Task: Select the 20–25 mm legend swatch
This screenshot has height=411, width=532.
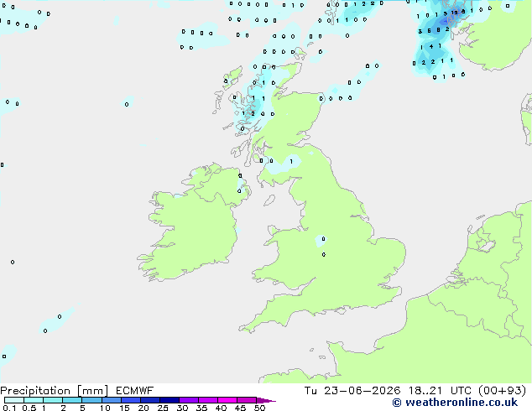Action: (149, 400)
